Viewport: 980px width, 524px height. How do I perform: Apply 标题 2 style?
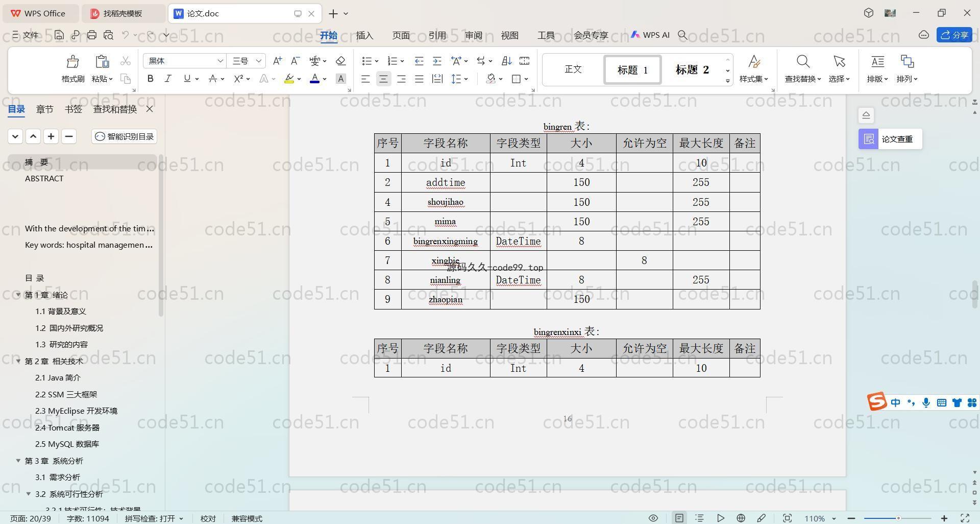coord(692,69)
